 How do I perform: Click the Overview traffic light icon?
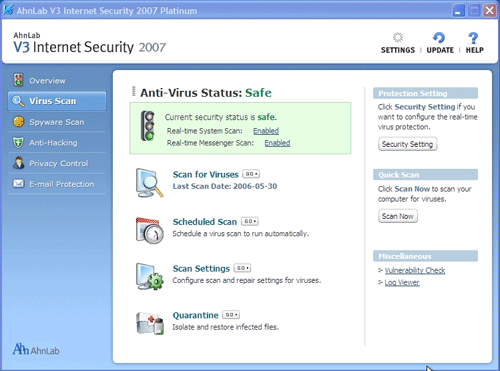pyautogui.click(x=18, y=80)
